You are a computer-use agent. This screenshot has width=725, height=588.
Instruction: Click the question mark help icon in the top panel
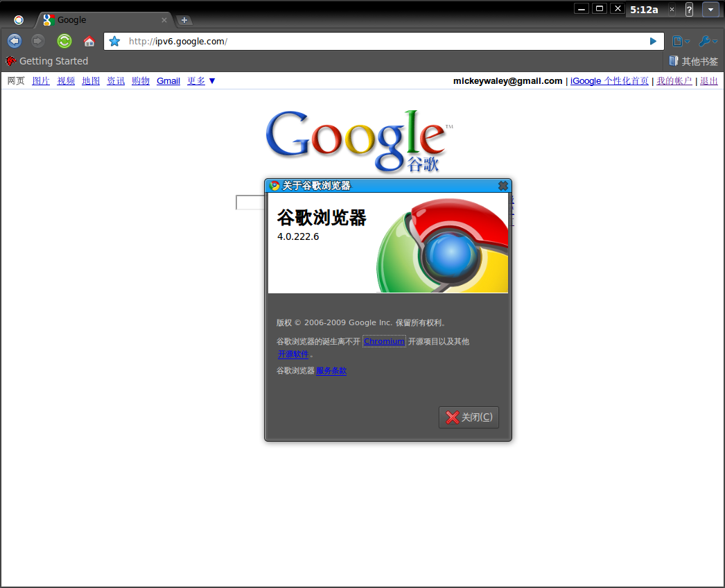[x=689, y=9]
